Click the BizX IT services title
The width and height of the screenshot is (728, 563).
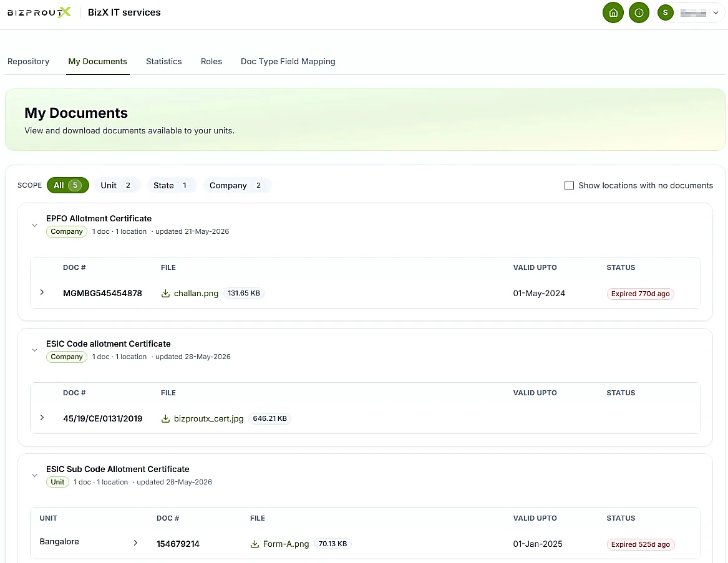tap(124, 12)
